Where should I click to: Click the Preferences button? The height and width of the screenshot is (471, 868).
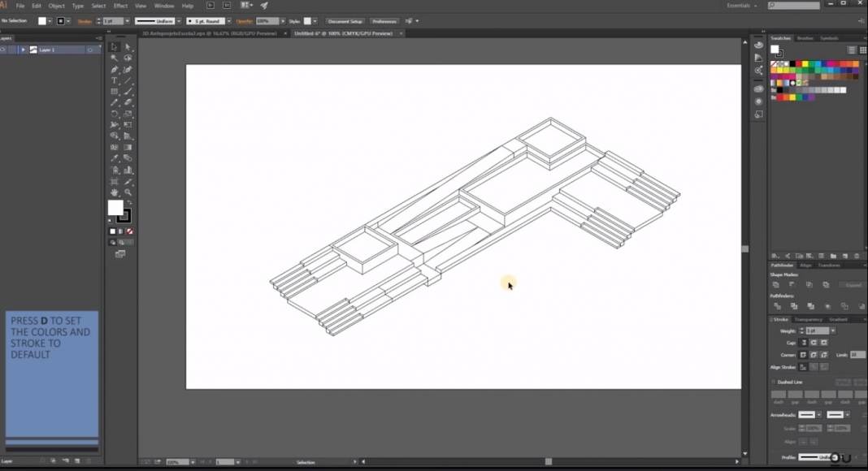pyautogui.click(x=384, y=21)
